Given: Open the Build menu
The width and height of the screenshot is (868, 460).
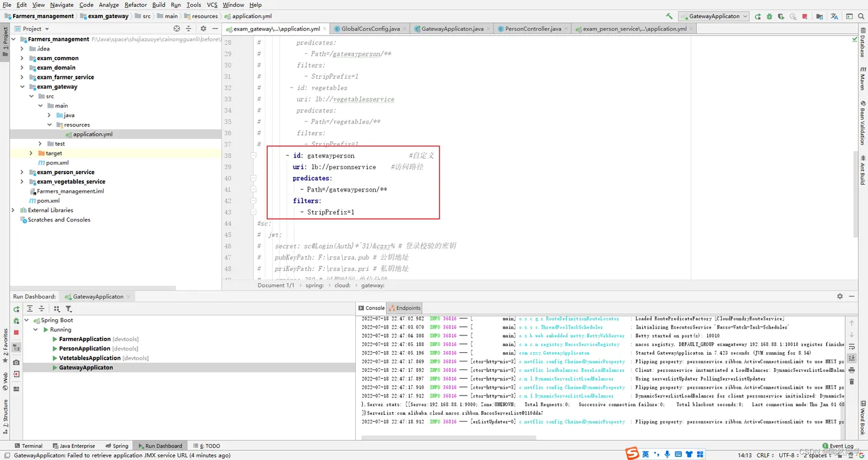Looking at the screenshot, I should [x=159, y=5].
